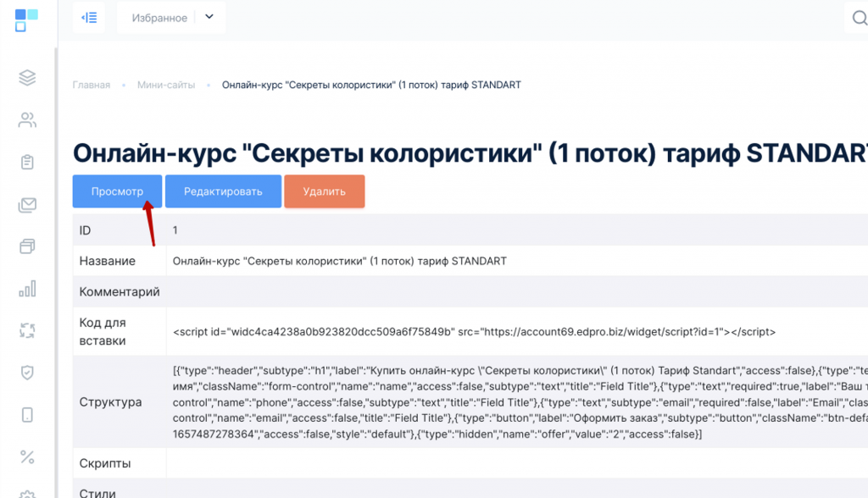Click the Просмотр button
Viewport: 868px width, 498px height.
(x=117, y=191)
